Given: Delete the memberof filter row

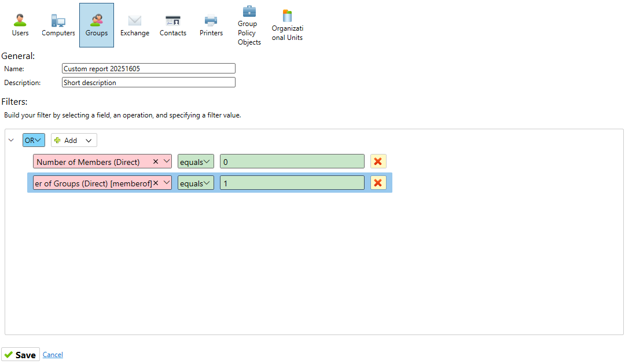Looking at the screenshot, I should tap(378, 183).
